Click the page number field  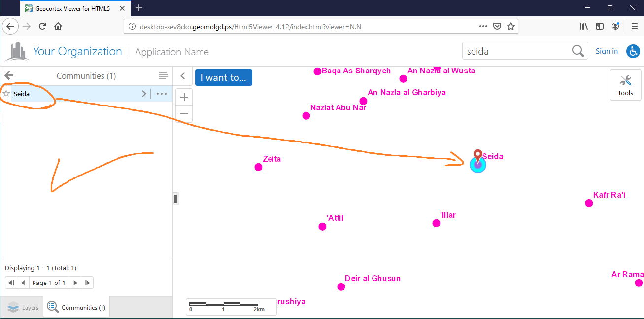point(50,283)
